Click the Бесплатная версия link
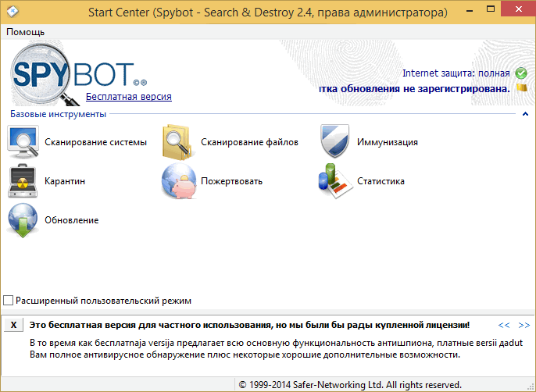 tap(128, 97)
